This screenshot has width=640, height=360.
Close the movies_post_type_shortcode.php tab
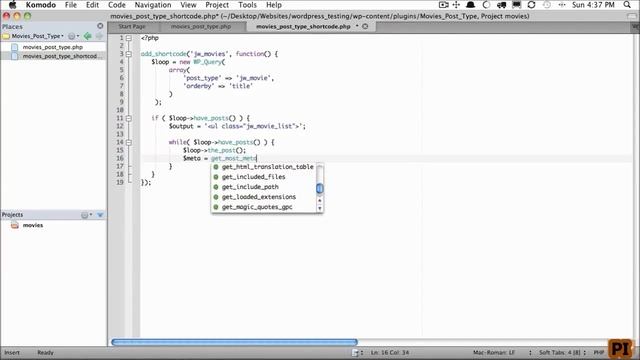(365, 26)
